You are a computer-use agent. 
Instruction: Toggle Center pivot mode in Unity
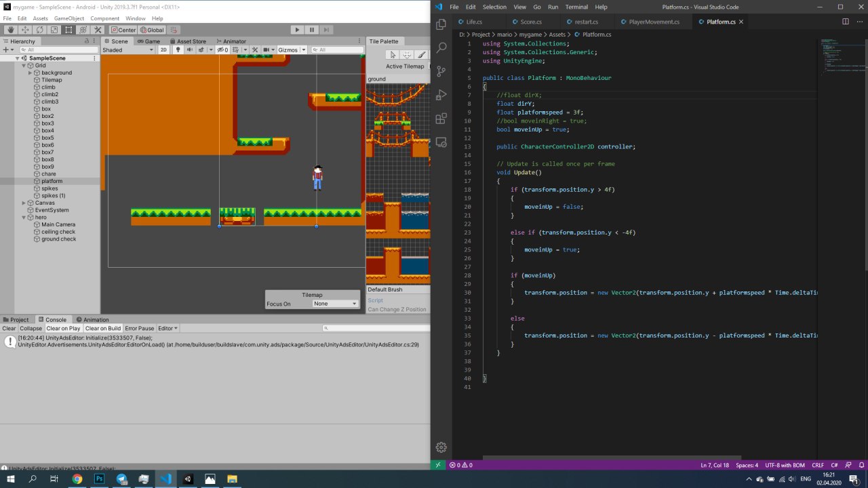(x=123, y=30)
